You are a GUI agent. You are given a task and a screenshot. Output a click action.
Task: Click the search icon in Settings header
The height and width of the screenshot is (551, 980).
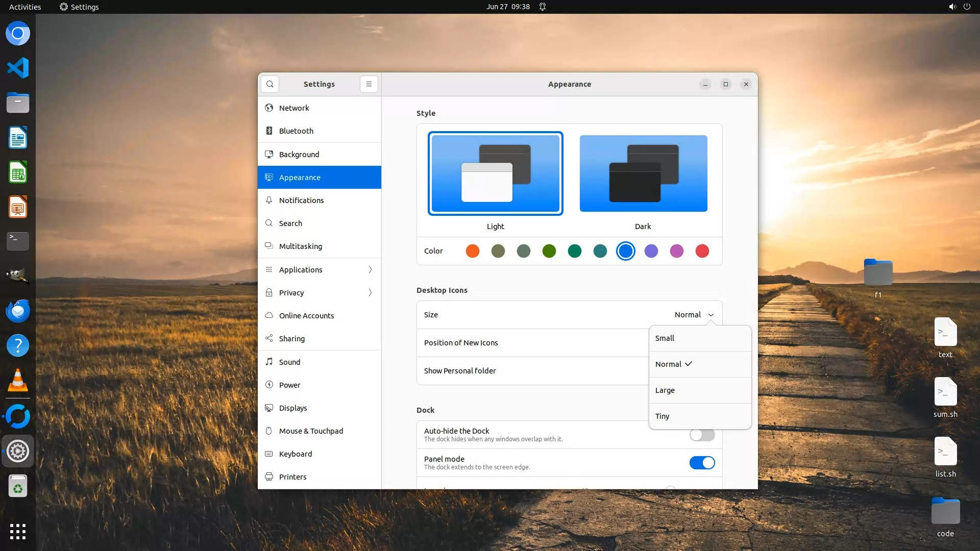pyautogui.click(x=269, y=84)
